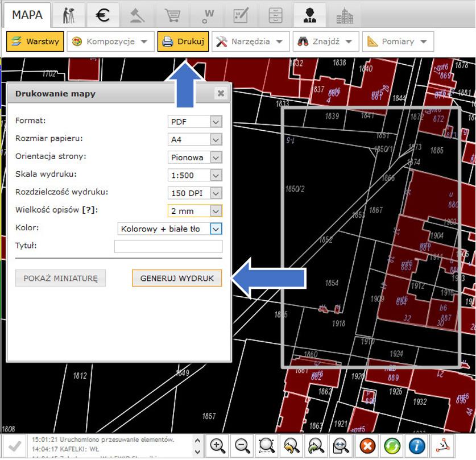Click parcel label 1885 on the map
Screen dimensions: 476x460
pos(437,150)
